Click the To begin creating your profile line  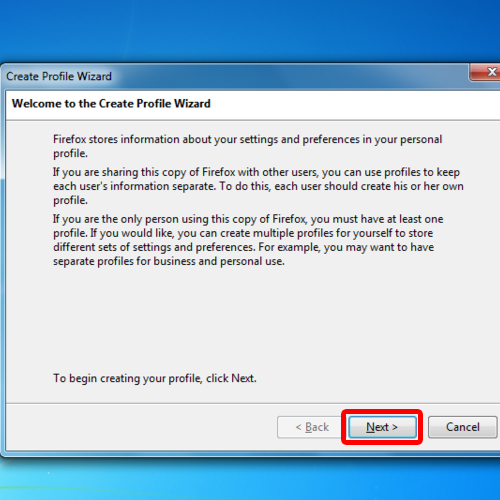coord(155,378)
